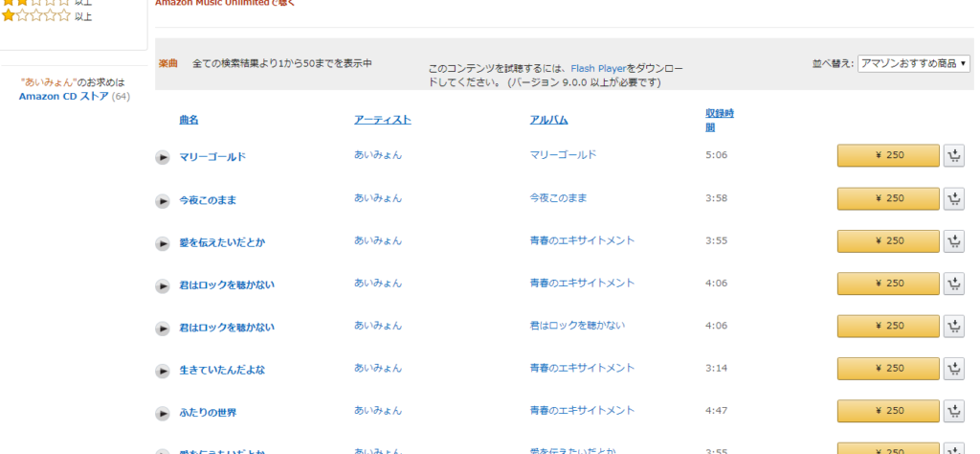Play the マリーゴールド song preview
Image resolution: width=980 pixels, height=454 pixels.
pyautogui.click(x=163, y=158)
